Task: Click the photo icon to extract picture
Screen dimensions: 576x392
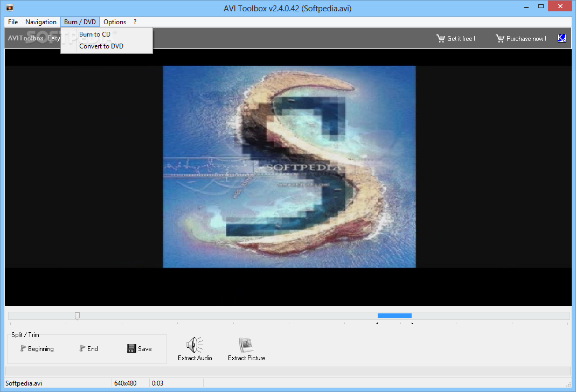Action: point(246,345)
